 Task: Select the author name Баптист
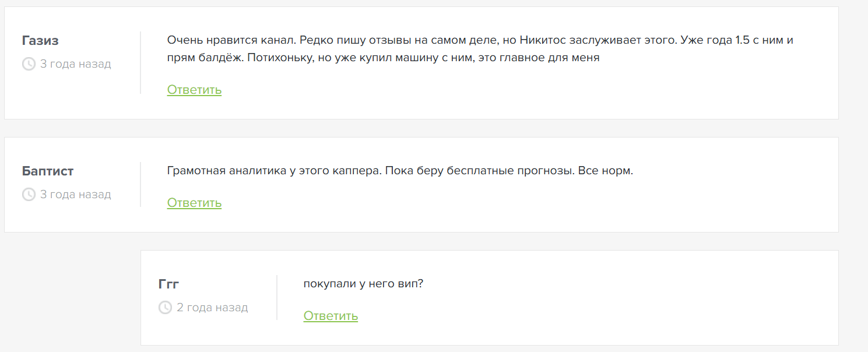pos(48,171)
